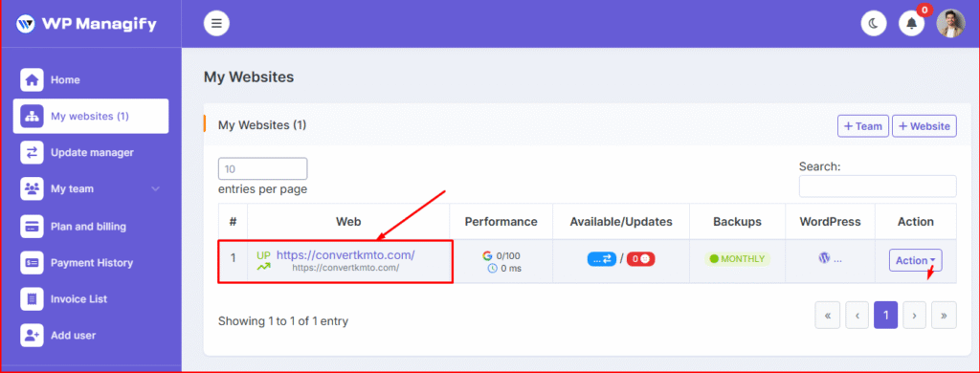The width and height of the screenshot is (980, 373).
Task: Open the user profile avatar
Action: coord(950,24)
